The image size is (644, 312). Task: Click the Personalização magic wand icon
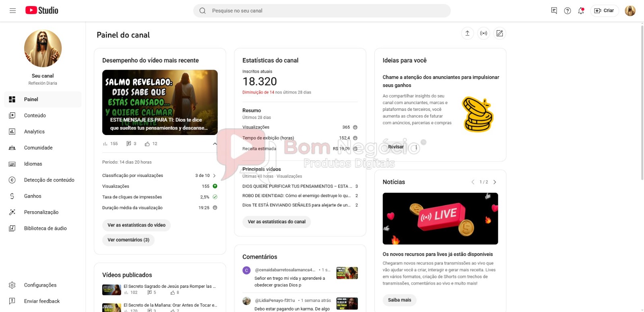point(12,212)
